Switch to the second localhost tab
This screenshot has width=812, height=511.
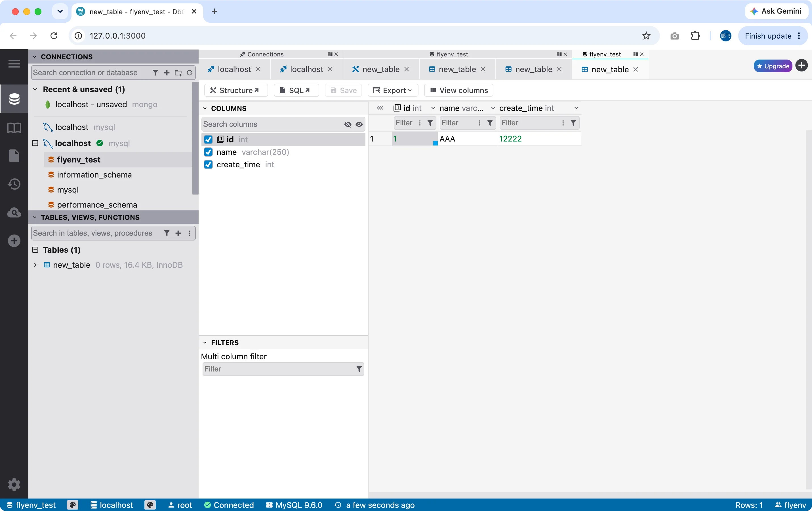[306, 69]
